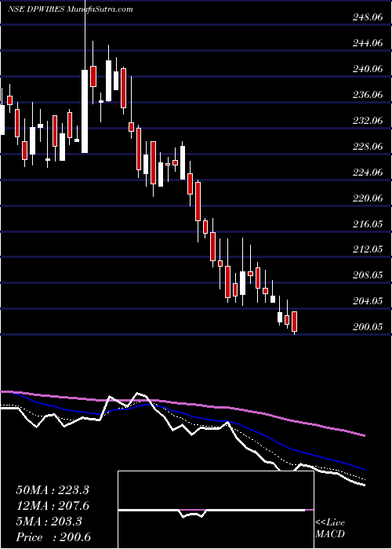This screenshot has height=549, width=392.
Task: Click the 248.06 price axis label
Action: coord(366,16)
